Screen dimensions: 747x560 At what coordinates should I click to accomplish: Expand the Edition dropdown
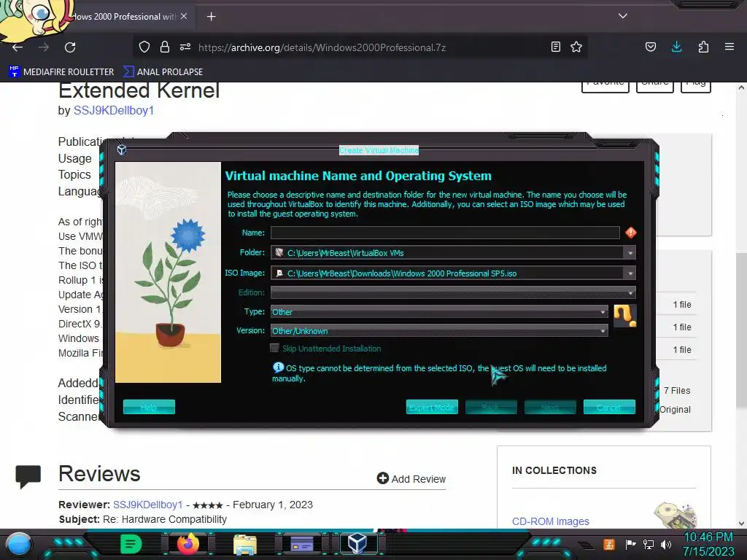point(630,293)
